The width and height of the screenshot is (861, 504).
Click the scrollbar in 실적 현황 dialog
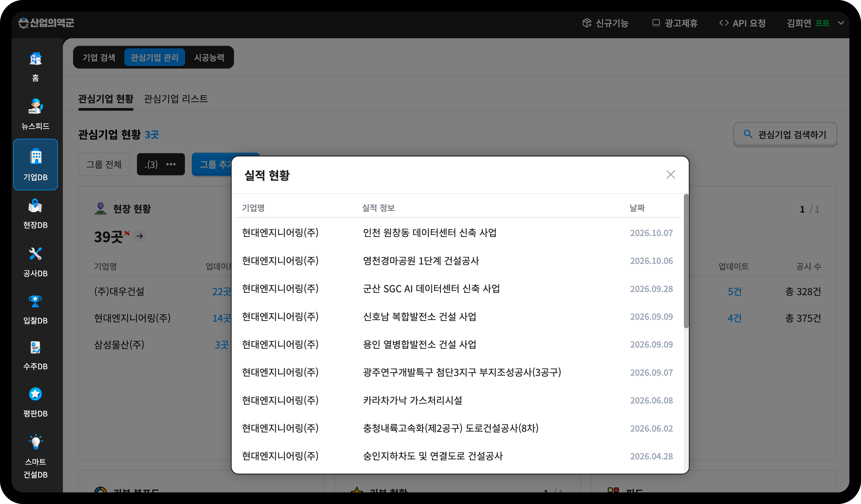(686, 261)
